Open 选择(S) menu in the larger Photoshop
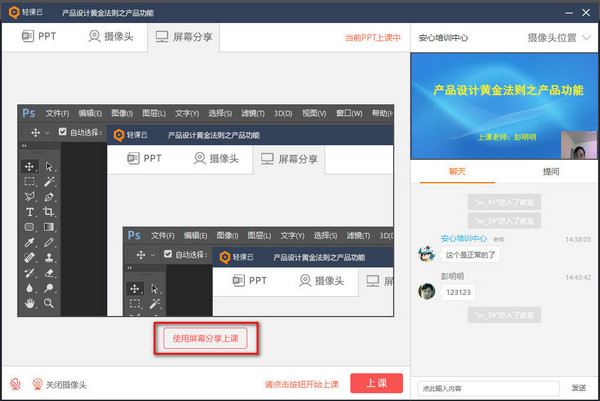Image resolution: width=600 pixels, height=401 pixels. pos(220,113)
